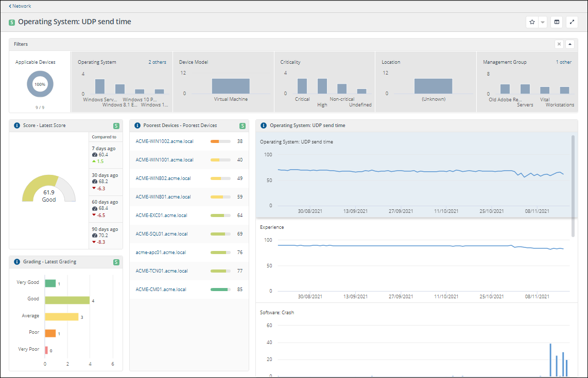
Task: Click the 61.9 Good score gauge
Action: tap(49, 189)
